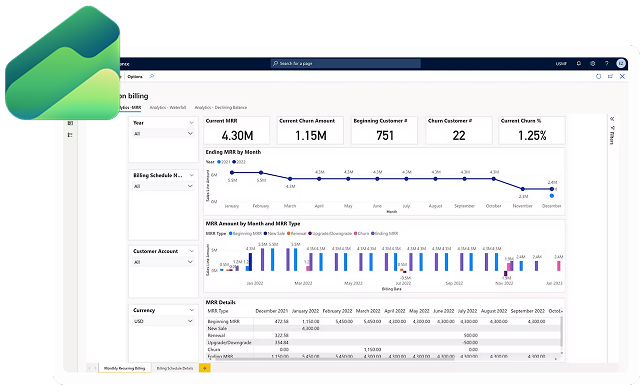This screenshot has width=640, height=385.
Task: Click the next page arrow at bottom
Action: pos(96,368)
